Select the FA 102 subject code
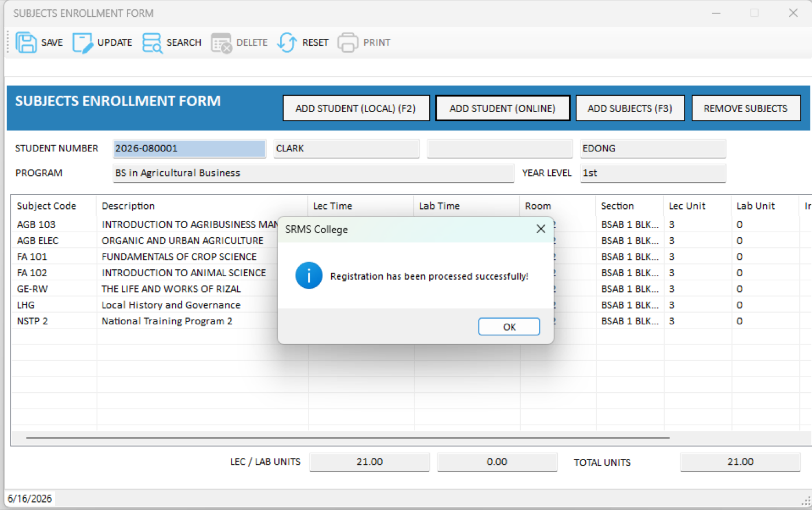Image resolution: width=812 pixels, height=510 pixels. (x=32, y=273)
